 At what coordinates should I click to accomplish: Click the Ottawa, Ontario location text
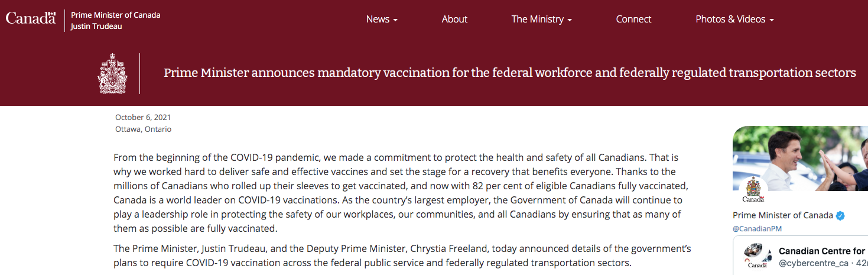(x=143, y=129)
